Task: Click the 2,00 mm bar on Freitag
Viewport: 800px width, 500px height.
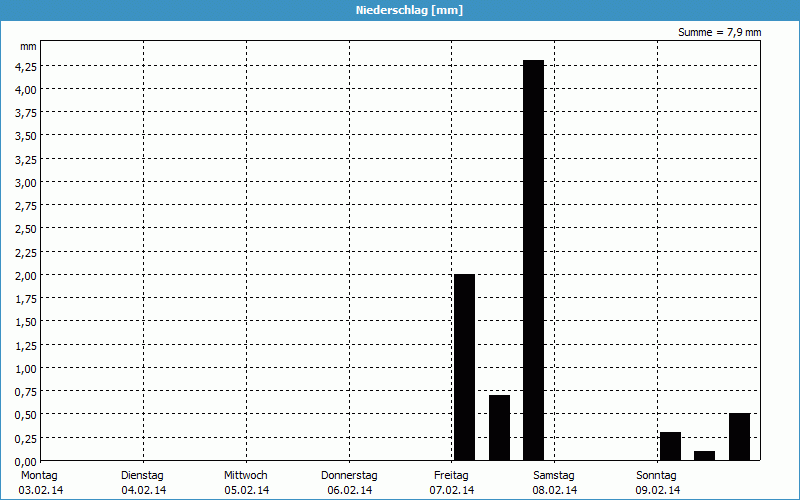Action: [464, 367]
